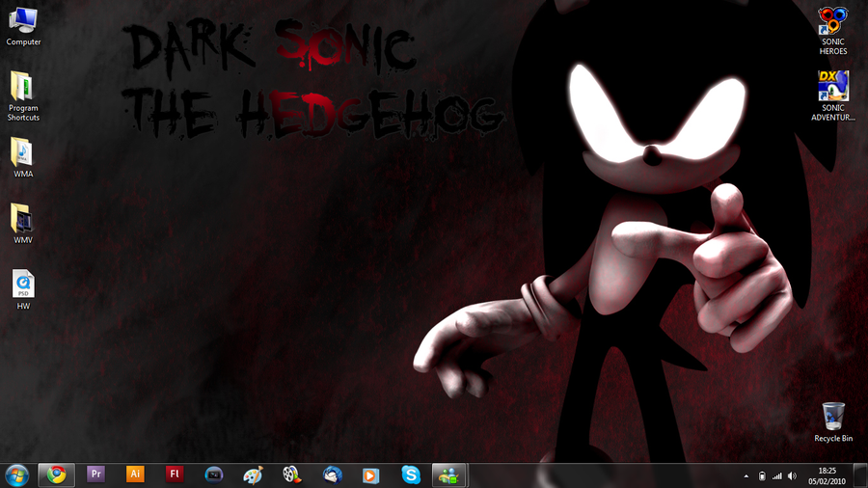This screenshot has height=488, width=868.
Task: Show hidden system tray icons
Action: pyautogui.click(x=746, y=475)
